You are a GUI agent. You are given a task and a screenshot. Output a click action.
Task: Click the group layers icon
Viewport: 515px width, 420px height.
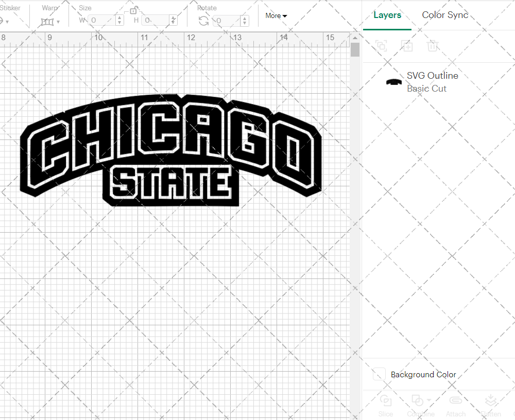381,46
